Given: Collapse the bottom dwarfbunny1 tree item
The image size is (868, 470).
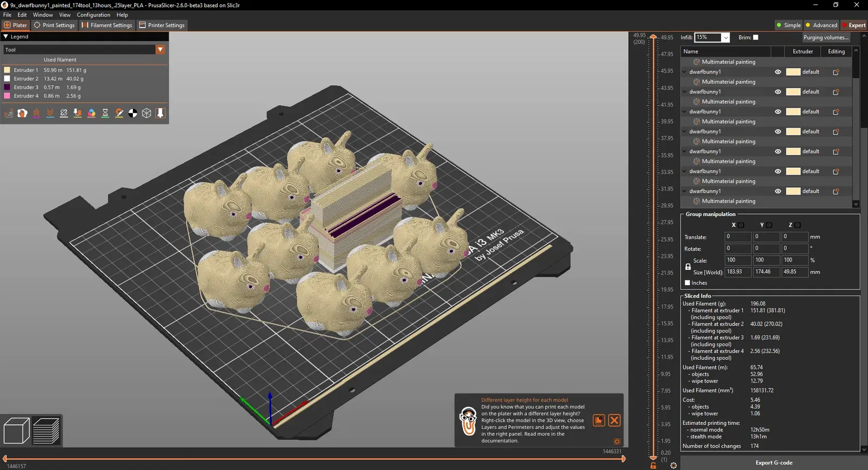Looking at the screenshot, I should (685, 191).
